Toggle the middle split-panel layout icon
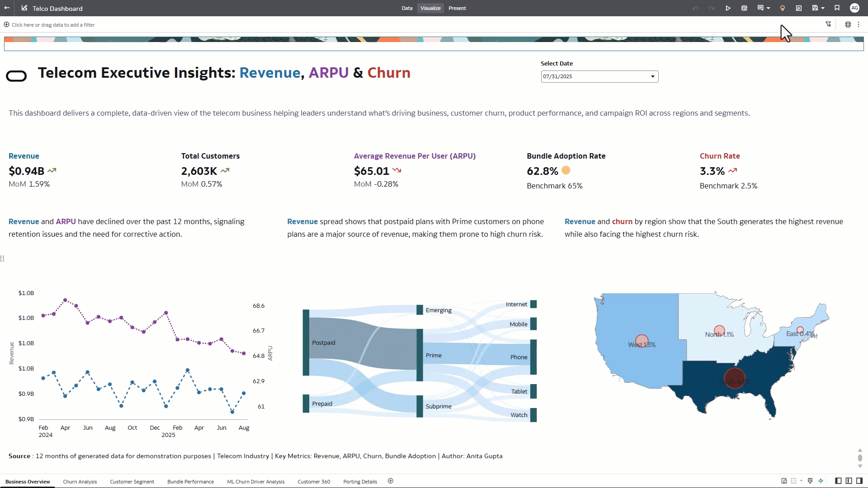This screenshot has width=868, height=488. tap(849, 481)
